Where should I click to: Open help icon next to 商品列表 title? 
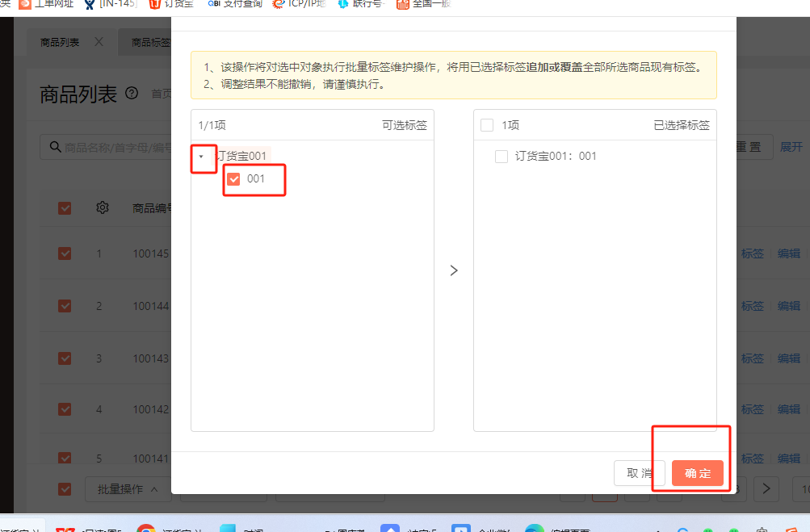(x=132, y=93)
